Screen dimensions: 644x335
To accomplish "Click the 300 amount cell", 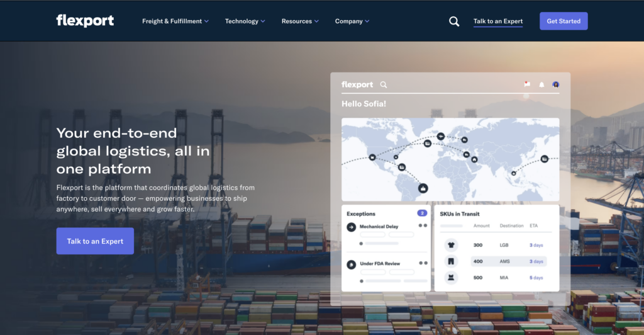I will click(478, 245).
